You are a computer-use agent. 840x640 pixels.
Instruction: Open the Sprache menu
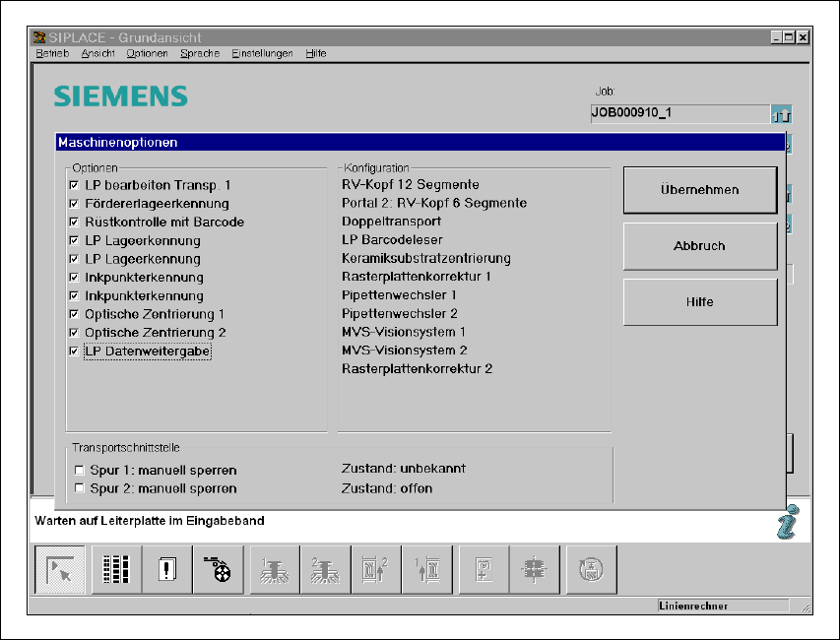(x=200, y=53)
